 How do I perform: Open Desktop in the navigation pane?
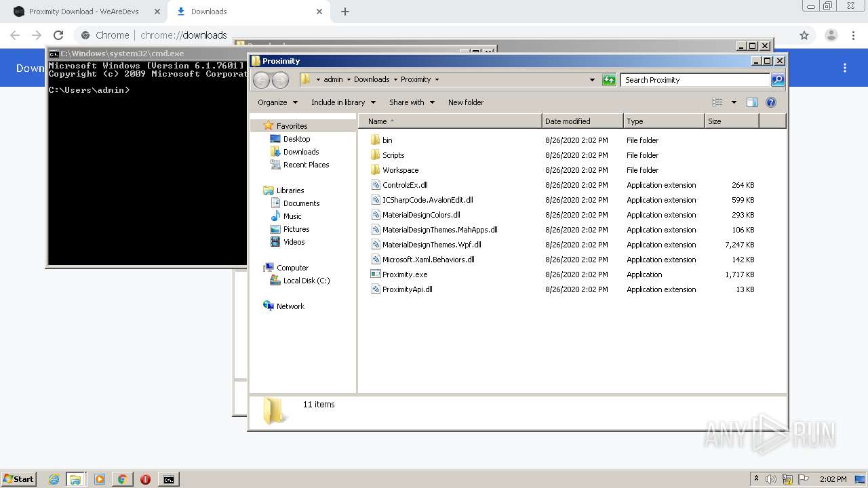point(296,139)
